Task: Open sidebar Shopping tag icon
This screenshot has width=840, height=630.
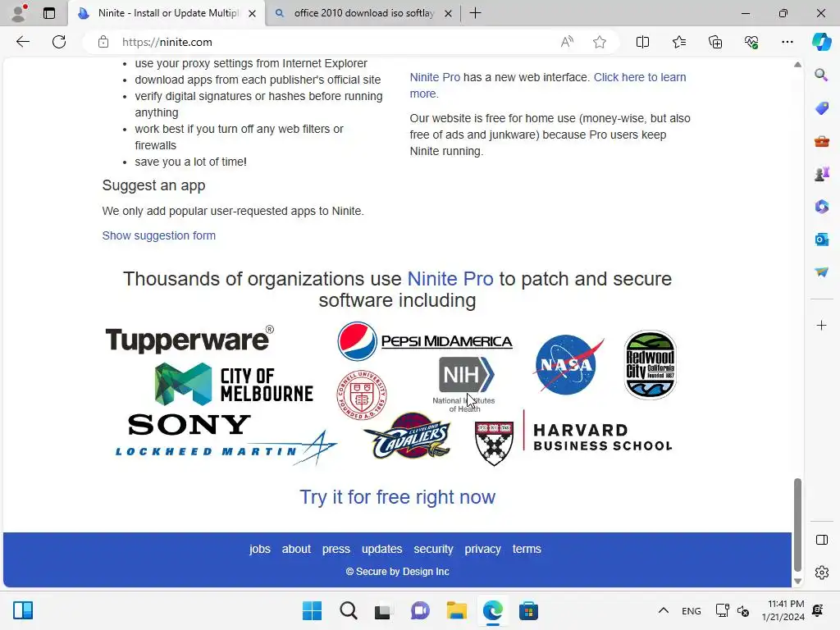Action: tap(821, 107)
